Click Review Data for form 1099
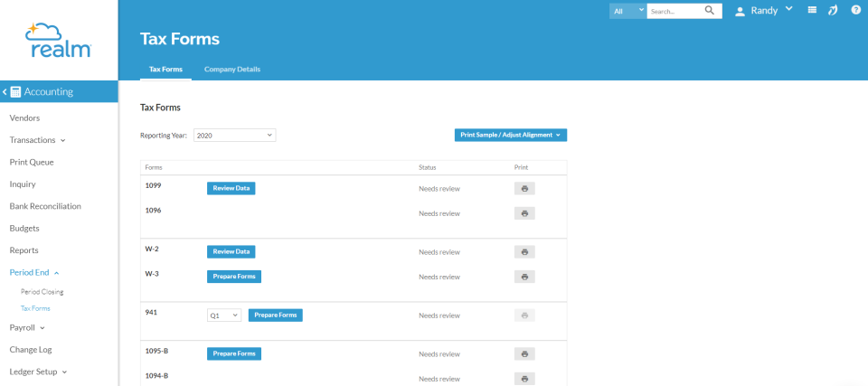 [231, 188]
